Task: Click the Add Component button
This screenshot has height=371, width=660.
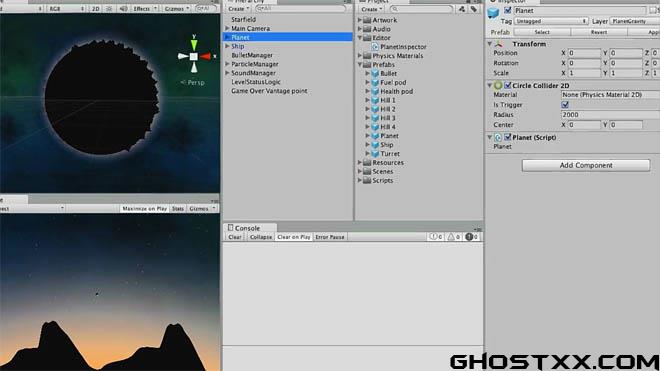Action: click(586, 165)
